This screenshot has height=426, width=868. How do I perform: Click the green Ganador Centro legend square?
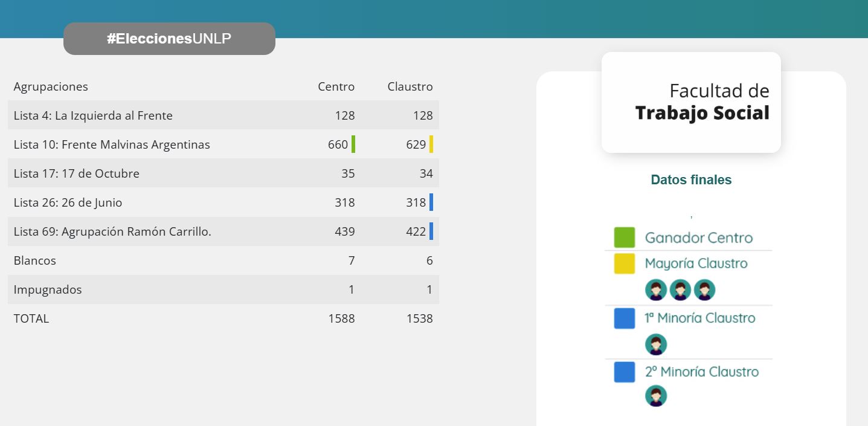coord(624,237)
